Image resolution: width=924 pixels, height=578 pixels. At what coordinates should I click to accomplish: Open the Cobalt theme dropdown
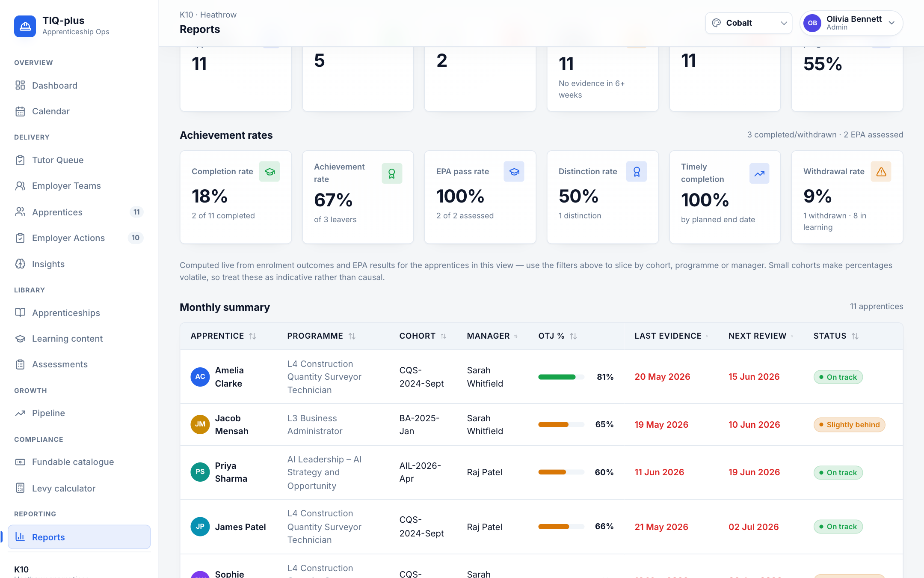tap(749, 23)
